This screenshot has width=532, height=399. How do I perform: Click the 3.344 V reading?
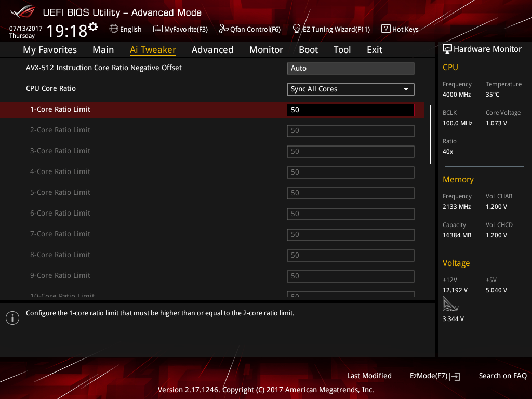tap(453, 319)
